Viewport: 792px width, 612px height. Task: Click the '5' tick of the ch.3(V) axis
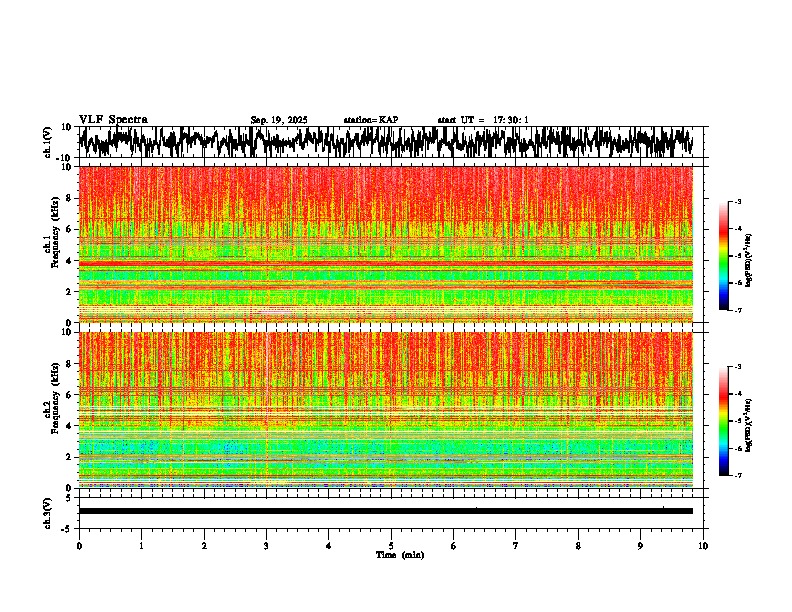[x=69, y=498]
